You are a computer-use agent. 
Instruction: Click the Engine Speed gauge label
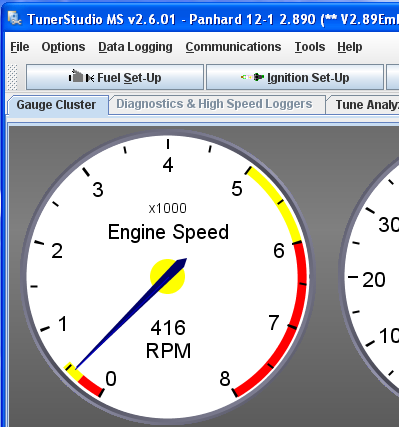click(x=168, y=232)
